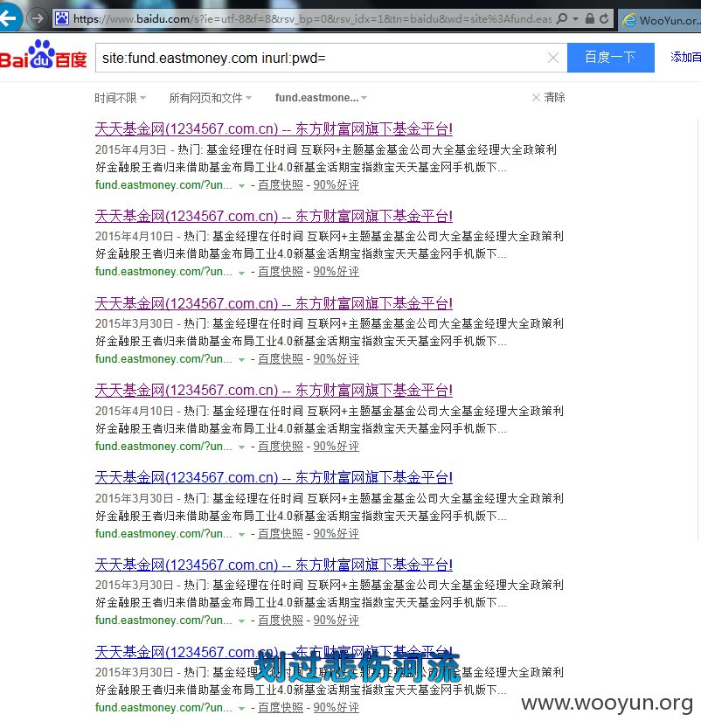Viewport: 701px width, 728px height.
Task: Open the 时间不限 time filter dropdown
Action: 121,98
